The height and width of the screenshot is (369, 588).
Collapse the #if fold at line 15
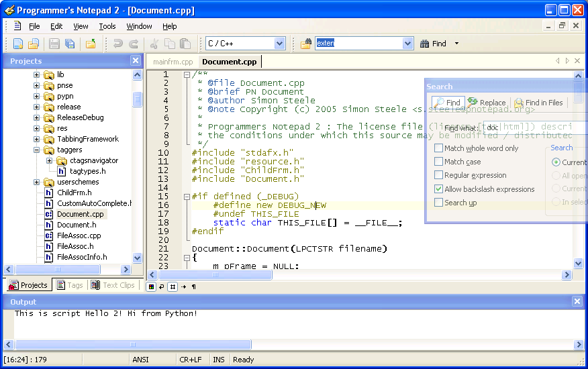tap(187, 196)
